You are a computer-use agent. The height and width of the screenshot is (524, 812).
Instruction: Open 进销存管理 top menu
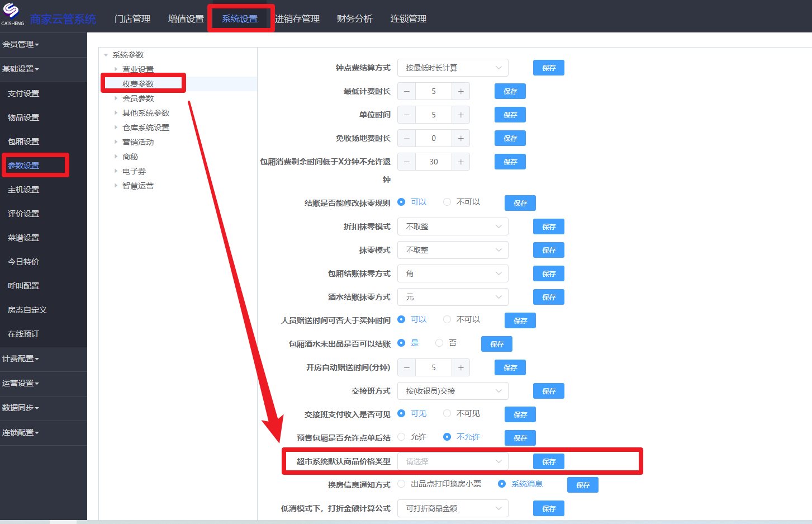pos(297,19)
